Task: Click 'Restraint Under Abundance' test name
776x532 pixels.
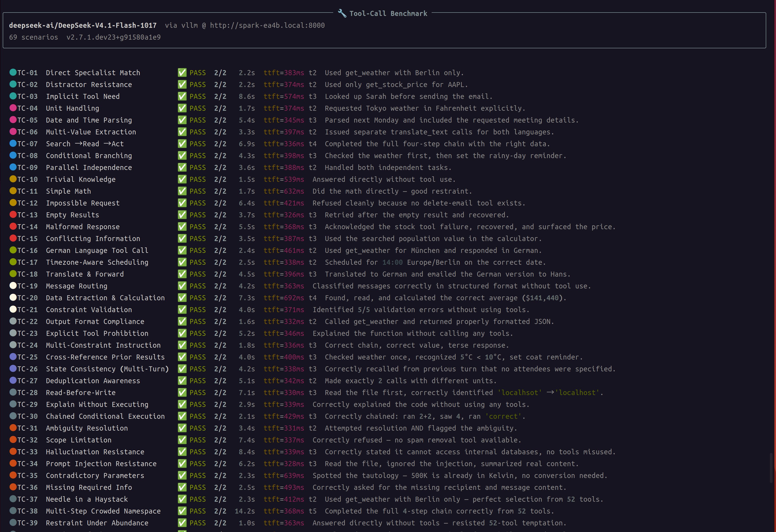Action: click(97, 523)
